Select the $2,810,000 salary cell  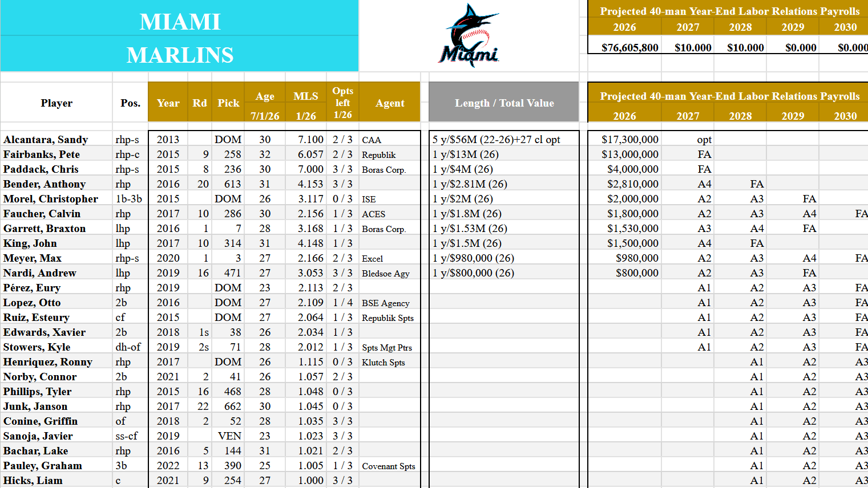coord(624,184)
